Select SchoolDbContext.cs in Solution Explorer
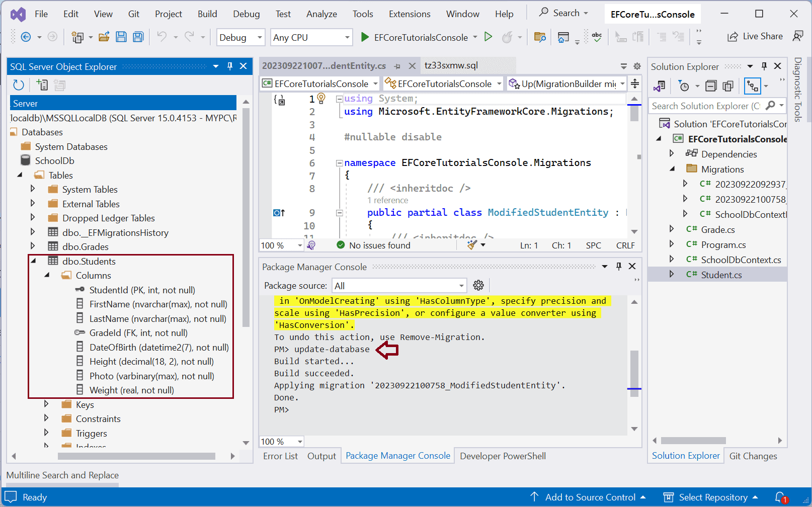Viewport: 812px width, 507px height. pyautogui.click(x=741, y=260)
